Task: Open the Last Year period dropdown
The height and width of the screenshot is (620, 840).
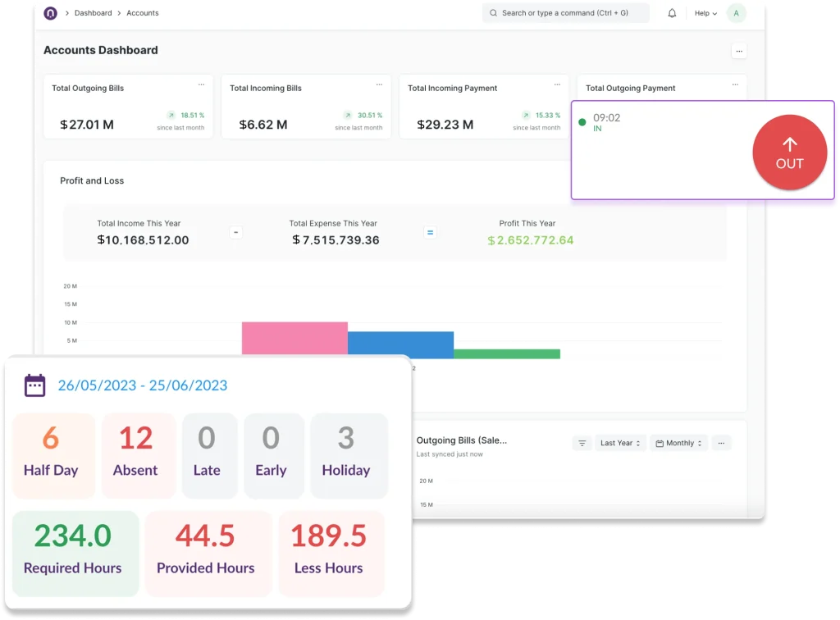Action: (620, 443)
